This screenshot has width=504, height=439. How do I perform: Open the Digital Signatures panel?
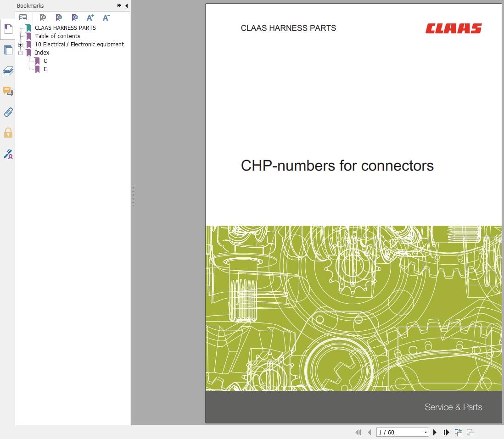coord(8,155)
